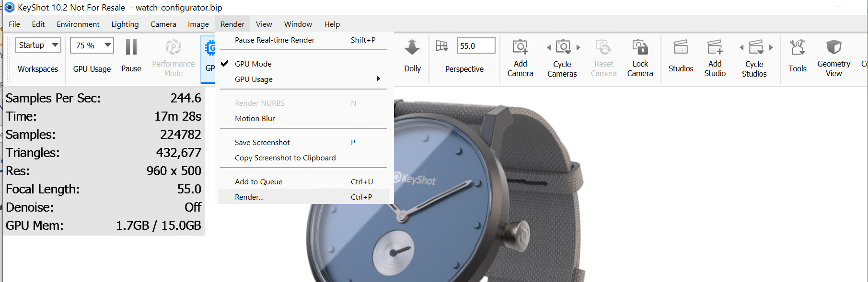Select Save Screenshot menu entry
Image resolution: width=868 pixels, height=282 pixels.
coord(262,143)
